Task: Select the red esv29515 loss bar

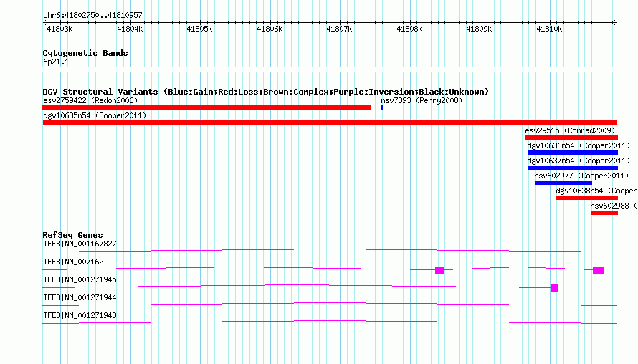Action: tap(571, 138)
